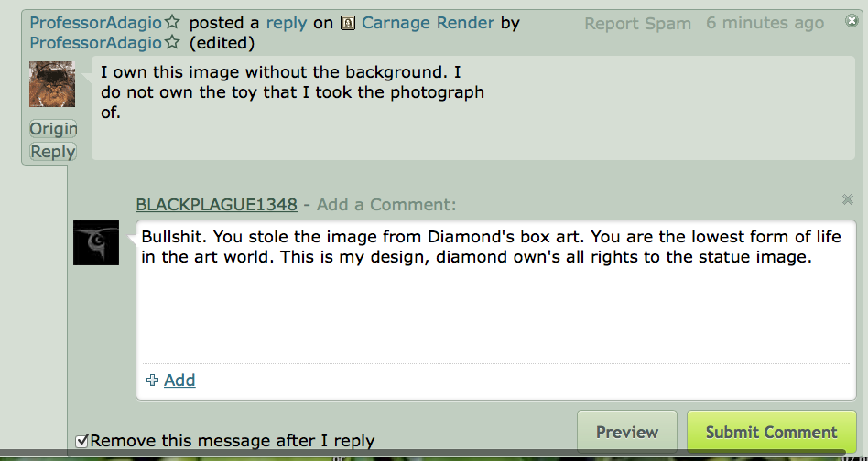Click the Add link below the comment
Image resolution: width=868 pixels, height=461 pixels.
tap(179, 381)
